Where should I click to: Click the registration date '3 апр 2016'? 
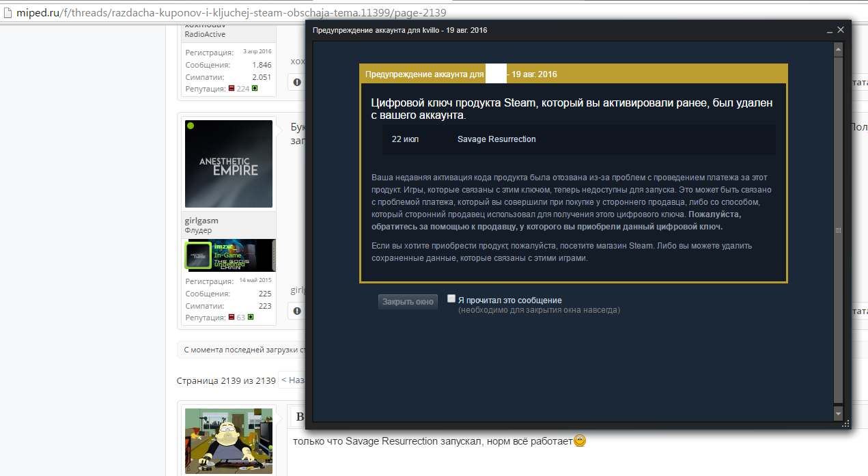point(257,52)
